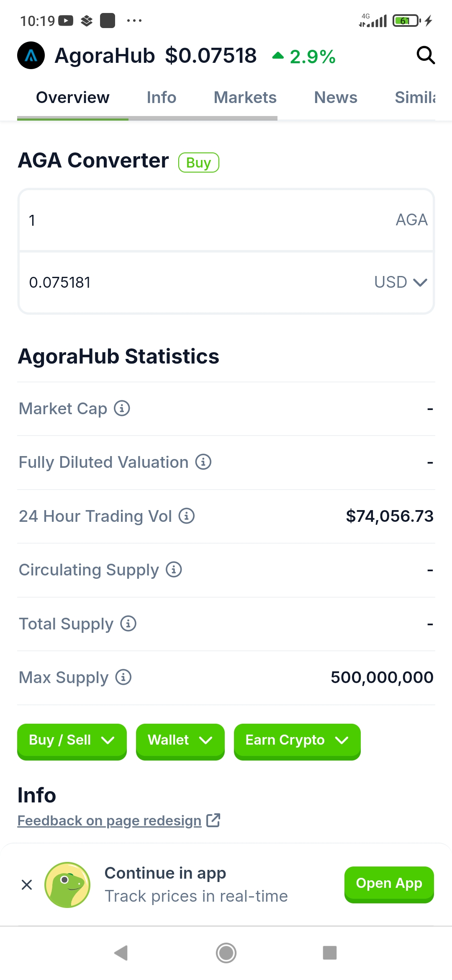Expand the Earn Crypto dropdown
Viewport: 452px width, 980px height.
297,741
